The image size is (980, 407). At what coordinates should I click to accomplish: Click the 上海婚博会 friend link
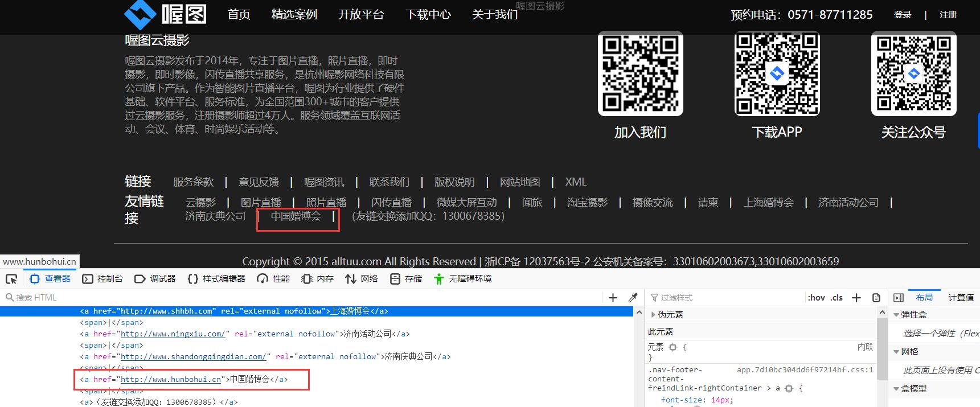click(x=769, y=203)
